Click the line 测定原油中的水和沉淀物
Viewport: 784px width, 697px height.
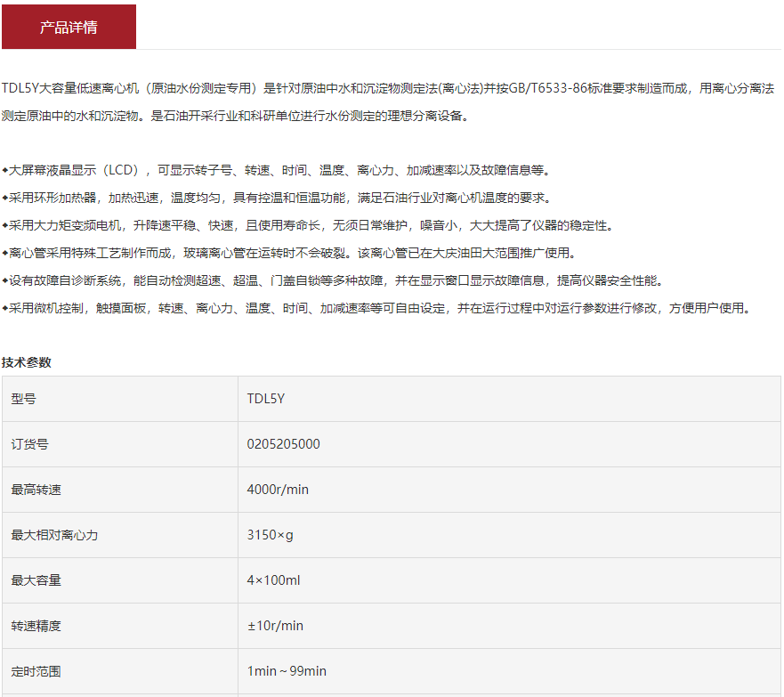click(235, 116)
